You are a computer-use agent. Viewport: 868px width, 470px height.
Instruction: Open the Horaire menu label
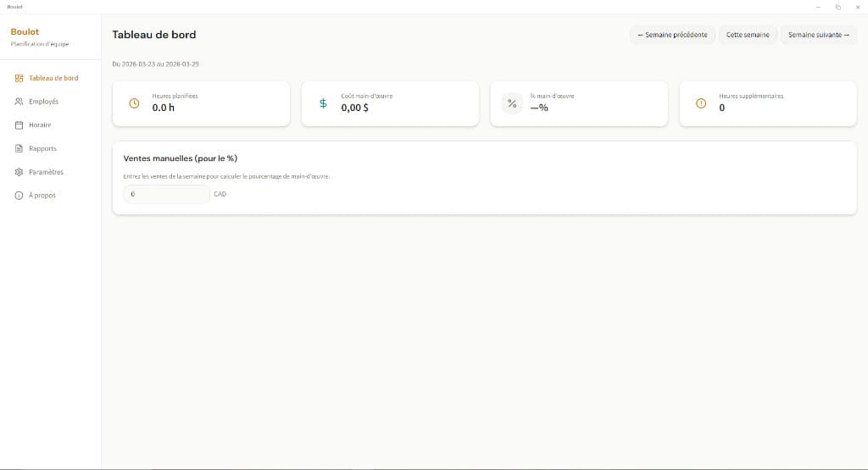(40, 125)
